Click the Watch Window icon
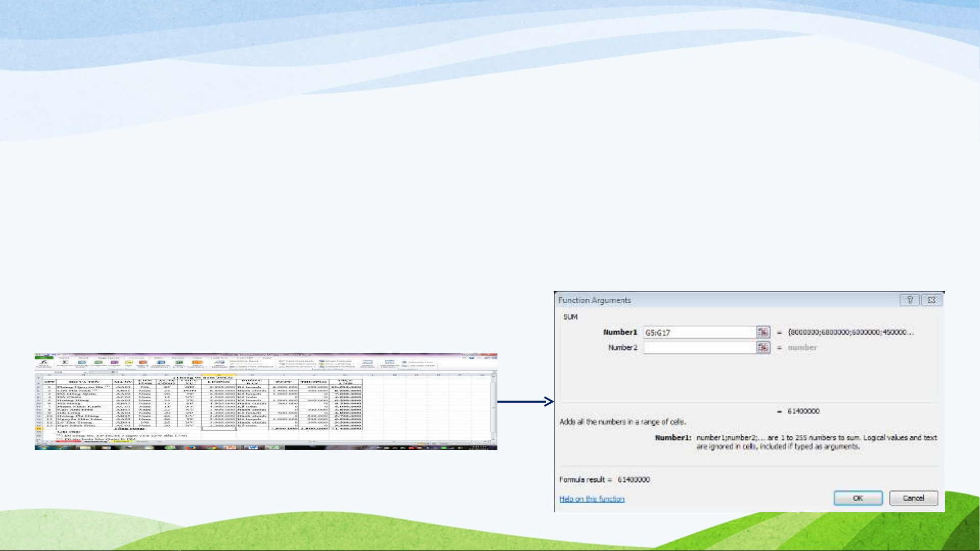The height and width of the screenshot is (551, 980). (x=368, y=362)
